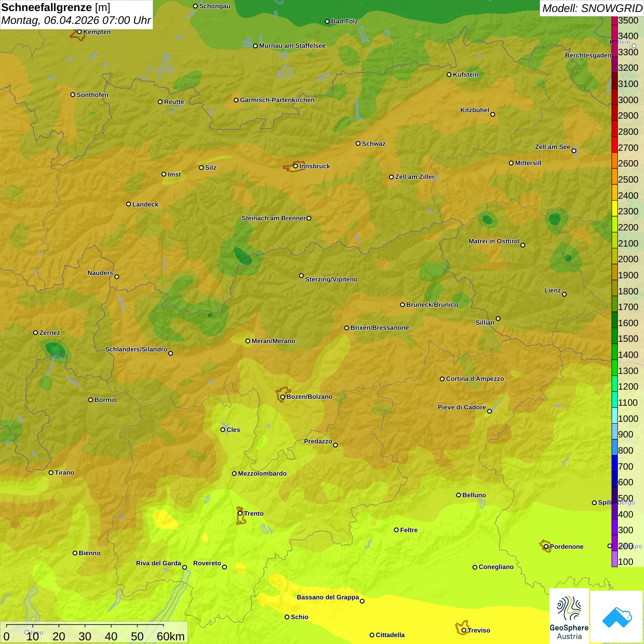
Task: Click the Treviso city marker
Action: tap(464, 630)
